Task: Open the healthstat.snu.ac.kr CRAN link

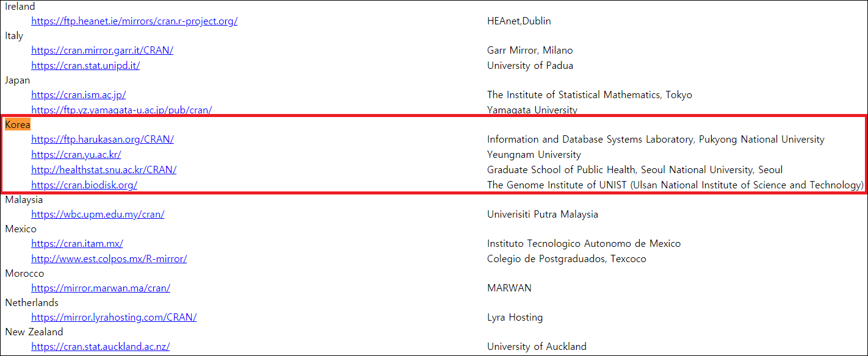Action: [104, 169]
